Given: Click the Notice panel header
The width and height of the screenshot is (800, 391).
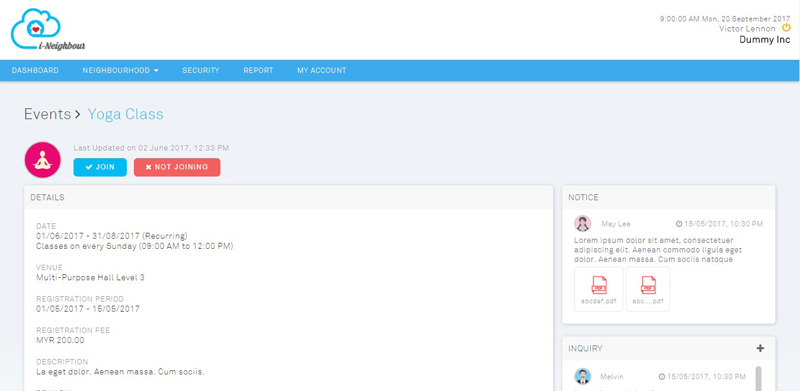Looking at the screenshot, I should click(668, 198).
